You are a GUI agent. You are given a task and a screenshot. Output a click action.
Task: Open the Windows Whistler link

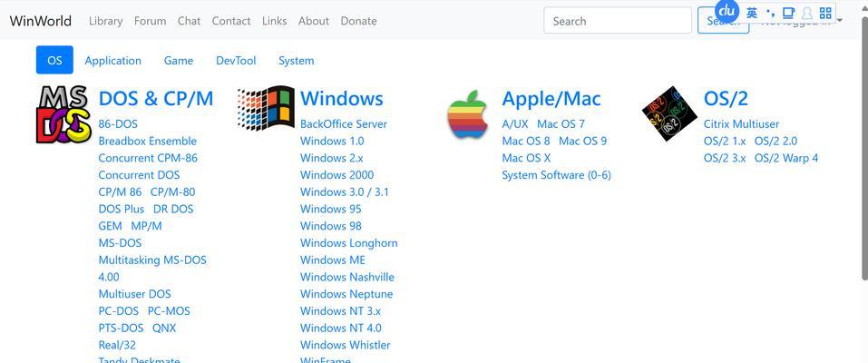pyautogui.click(x=346, y=345)
